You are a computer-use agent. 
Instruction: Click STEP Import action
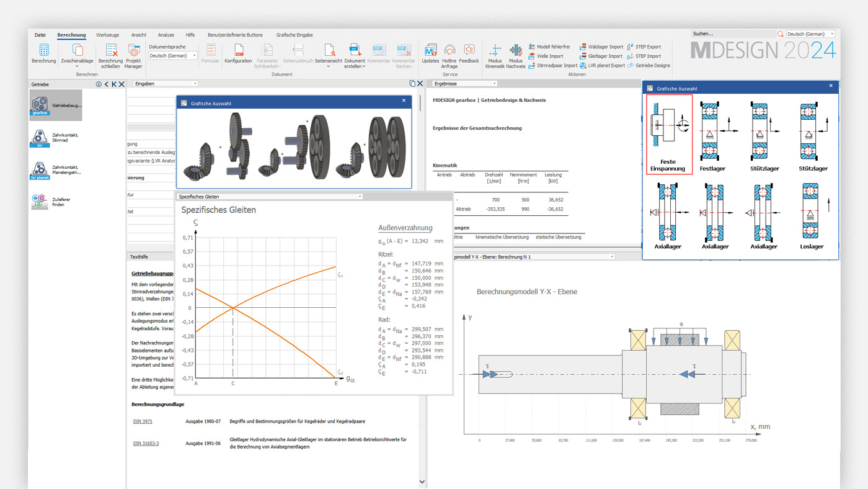pyautogui.click(x=644, y=56)
